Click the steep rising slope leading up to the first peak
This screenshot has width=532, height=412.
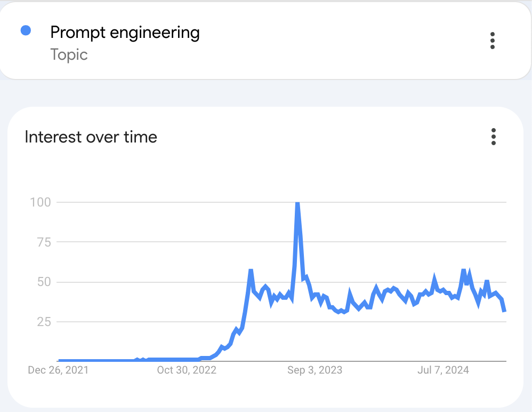point(245,310)
